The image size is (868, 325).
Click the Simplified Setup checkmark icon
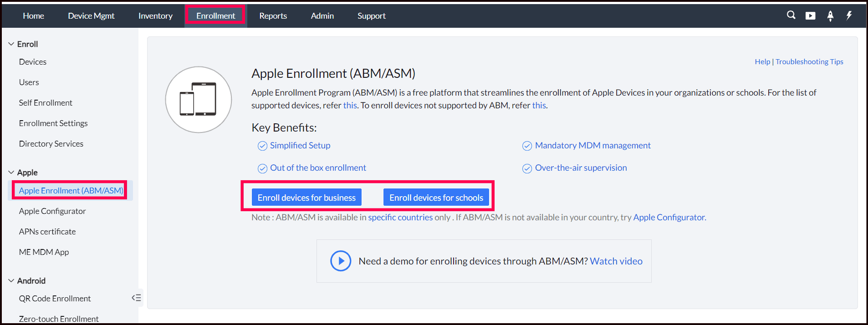(x=262, y=146)
